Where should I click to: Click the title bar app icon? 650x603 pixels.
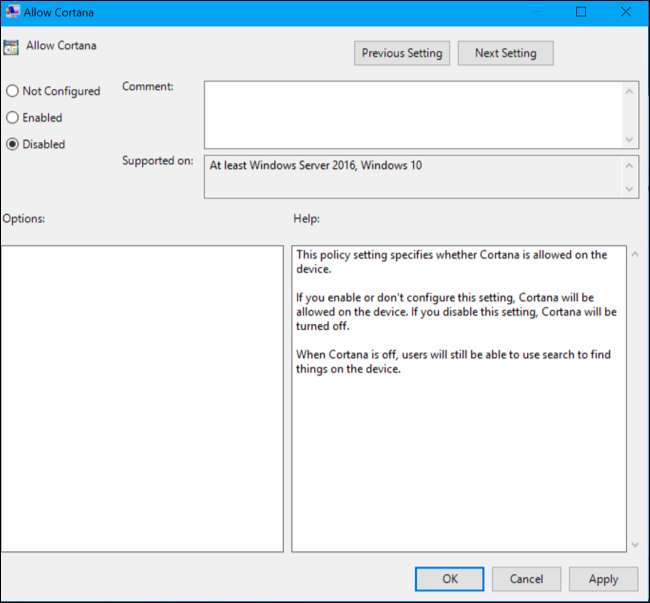[x=12, y=11]
